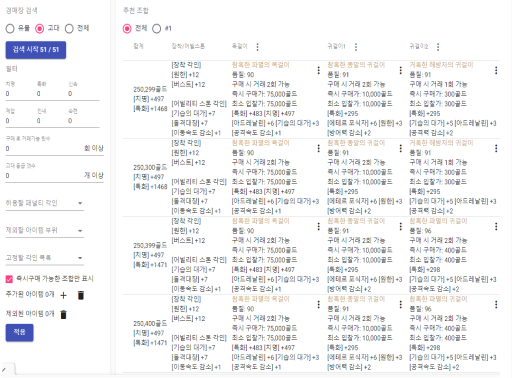Click the 250,300골드 total
The image size is (512, 378).
tap(150, 167)
